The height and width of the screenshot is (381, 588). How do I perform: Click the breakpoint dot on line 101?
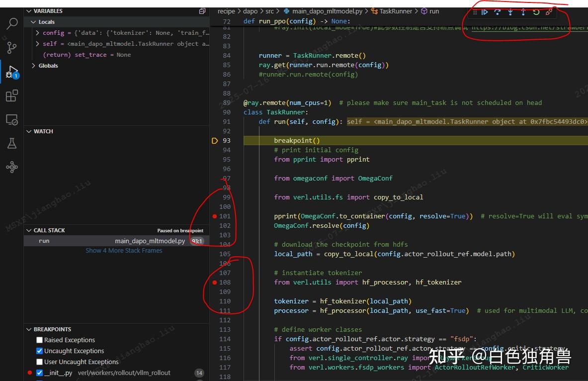[214, 216]
